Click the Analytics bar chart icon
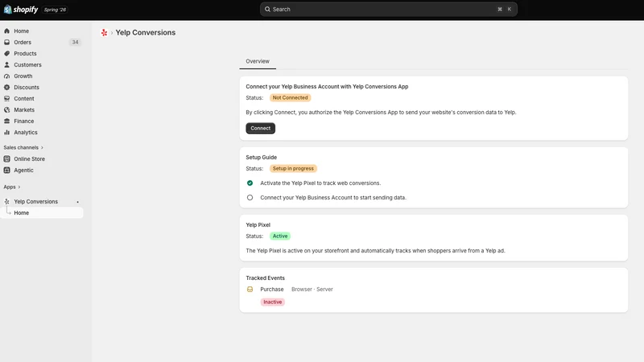Viewport: 644px width, 362px height. pyautogui.click(x=7, y=133)
